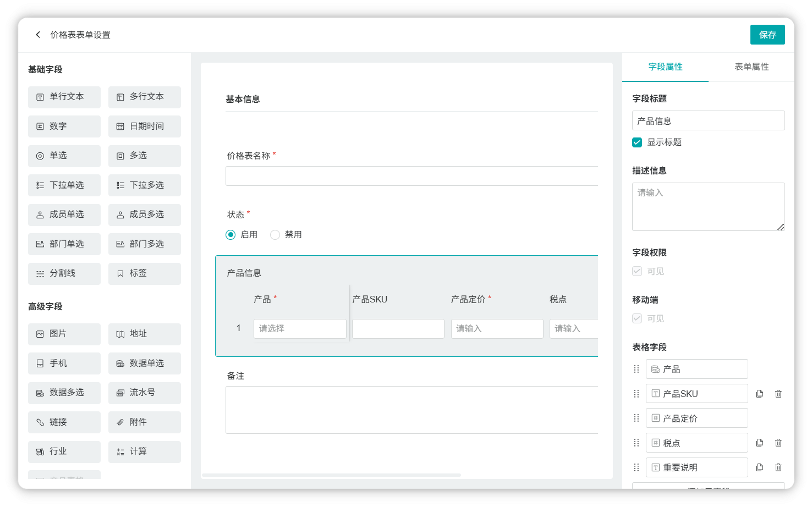This screenshot has height=507, width=812.
Task: Open the 请选择 product dropdown
Action: click(300, 329)
